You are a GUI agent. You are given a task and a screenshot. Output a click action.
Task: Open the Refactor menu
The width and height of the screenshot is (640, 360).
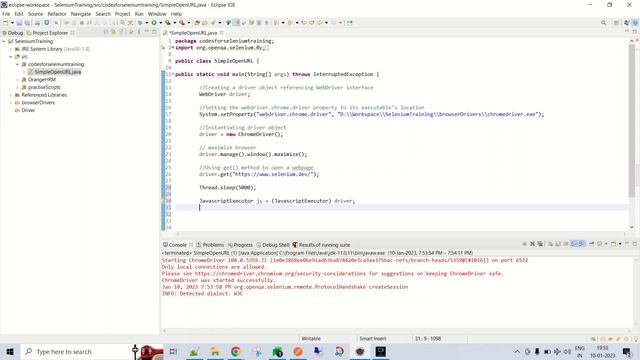[x=57, y=14]
